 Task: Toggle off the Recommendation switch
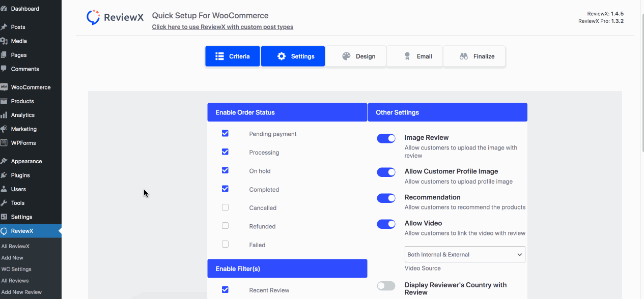386,198
